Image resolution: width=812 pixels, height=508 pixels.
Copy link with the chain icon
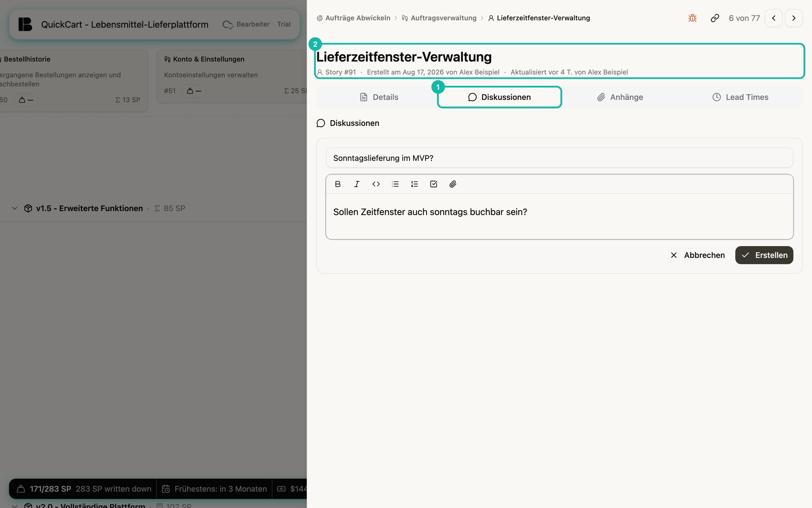(715, 18)
